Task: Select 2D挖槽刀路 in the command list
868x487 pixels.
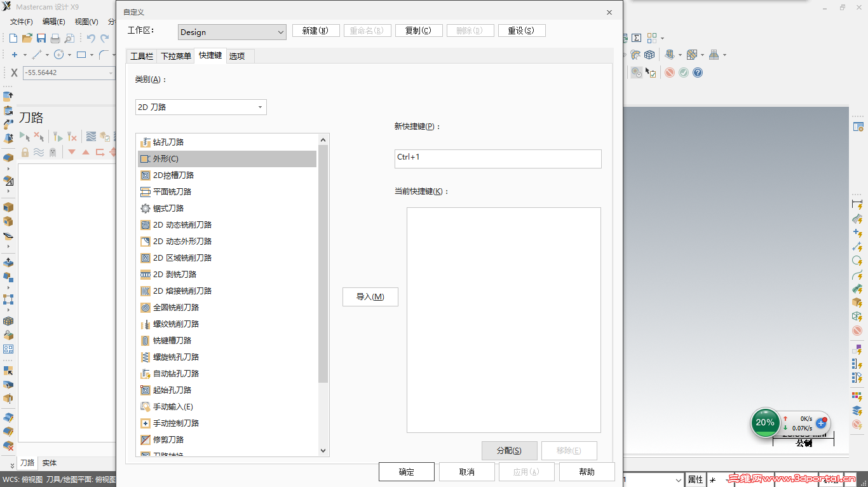Action: [227, 175]
